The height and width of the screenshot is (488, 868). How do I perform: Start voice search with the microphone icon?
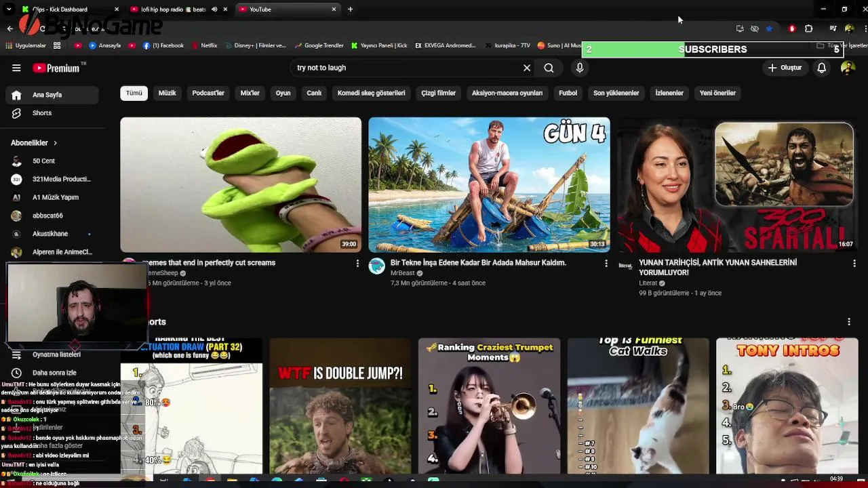[580, 68]
